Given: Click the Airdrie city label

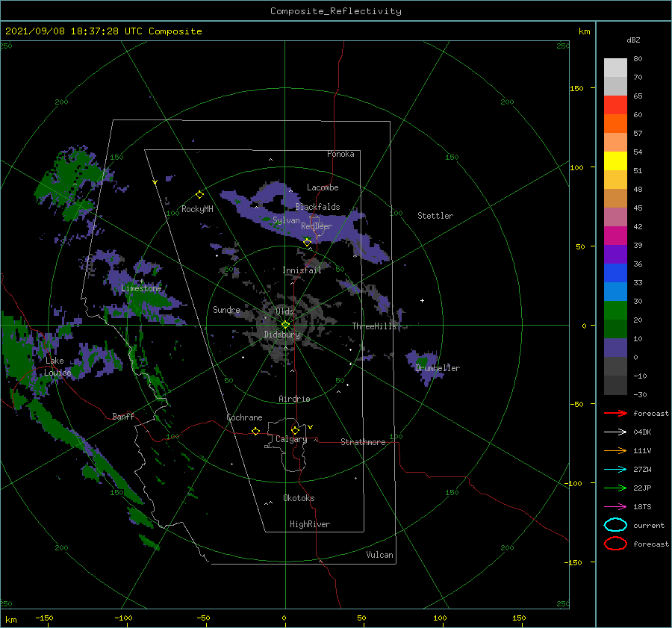Looking at the screenshot, I should tap(294, 399).
